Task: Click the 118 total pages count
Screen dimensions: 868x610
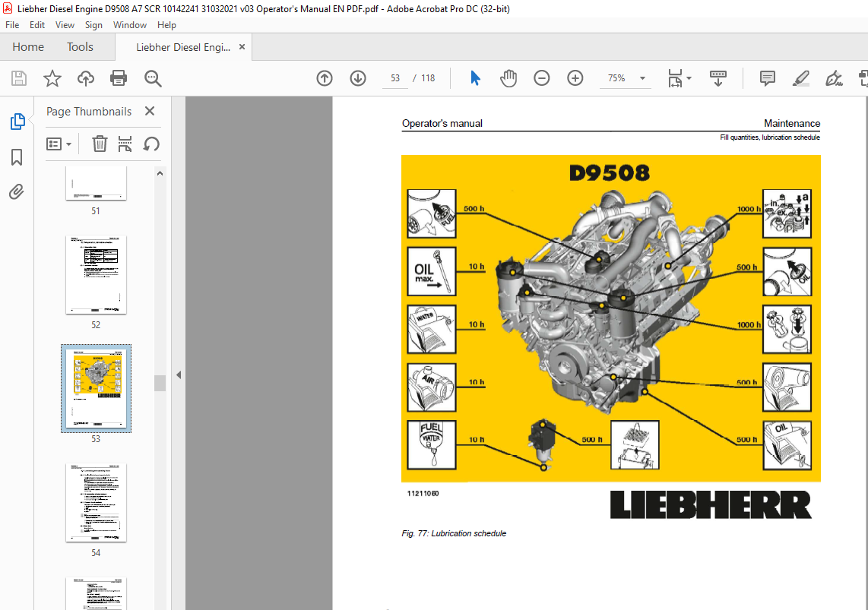Action: tap(428, 78)
